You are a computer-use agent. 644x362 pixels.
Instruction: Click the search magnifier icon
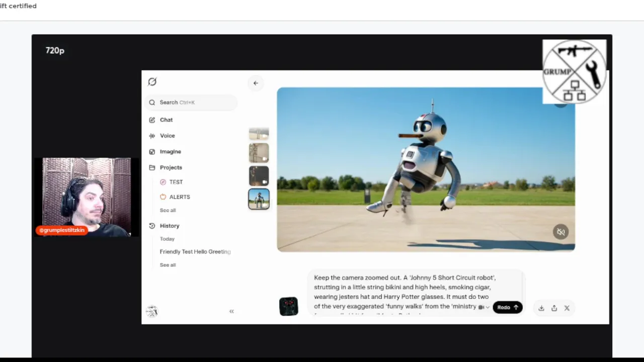152,103
